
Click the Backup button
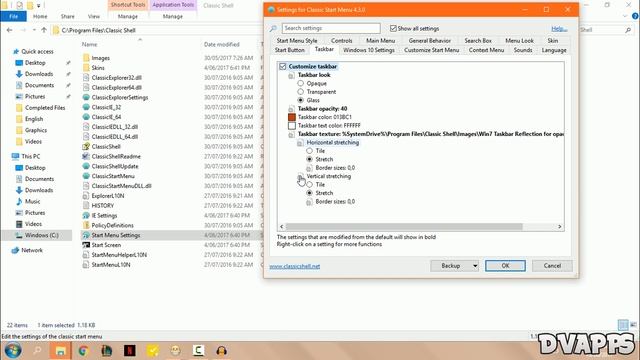(x=451, y=266)
